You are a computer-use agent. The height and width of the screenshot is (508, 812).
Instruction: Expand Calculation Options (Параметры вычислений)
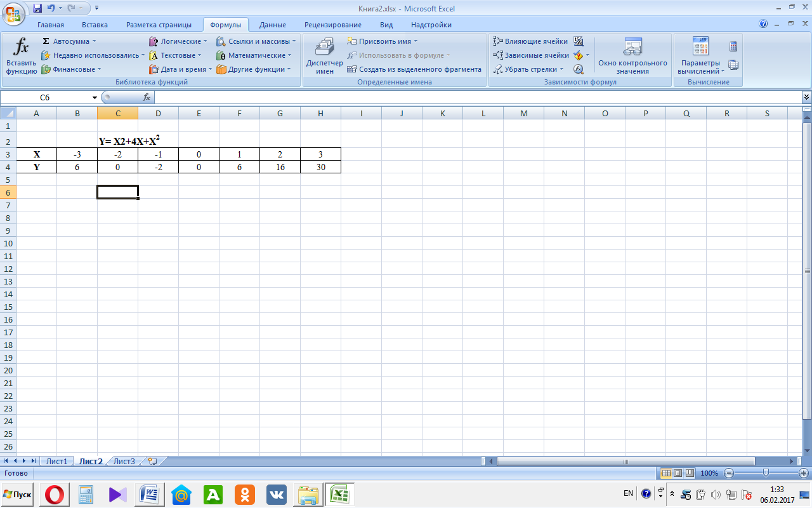700,56
